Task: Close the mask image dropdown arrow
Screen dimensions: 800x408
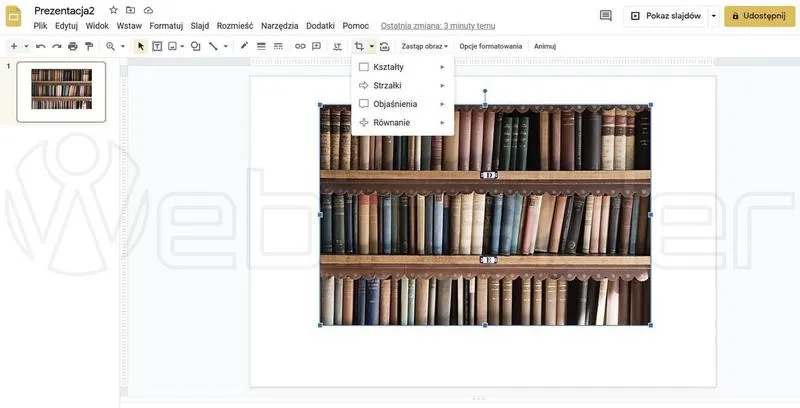Action: point(371,46)
